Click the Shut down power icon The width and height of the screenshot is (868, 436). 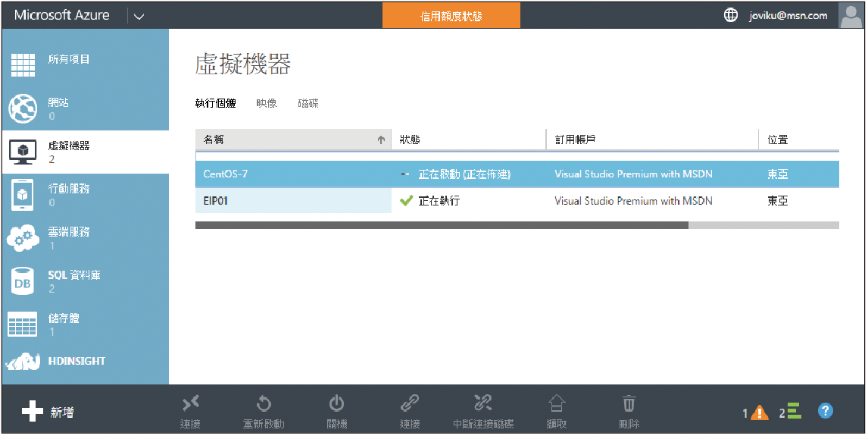tap(336, 404)
